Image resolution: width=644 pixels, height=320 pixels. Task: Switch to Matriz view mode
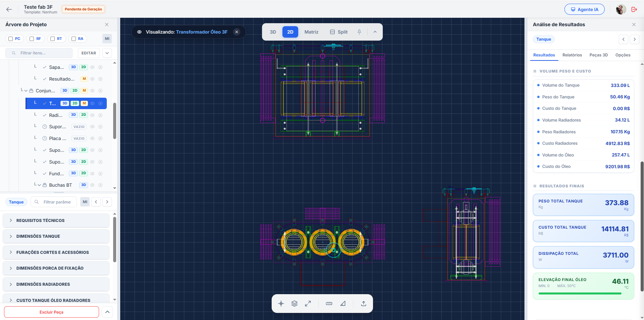point(311,32)
